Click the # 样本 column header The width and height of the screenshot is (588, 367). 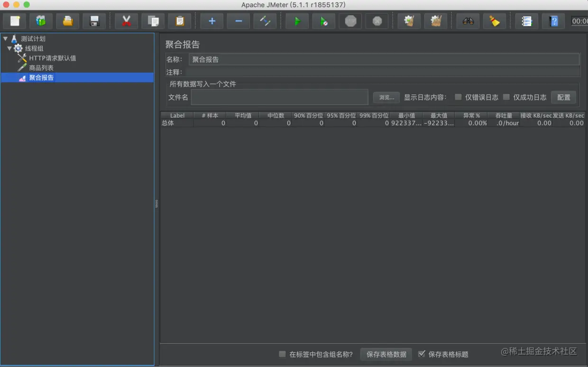tap(210, 115)
